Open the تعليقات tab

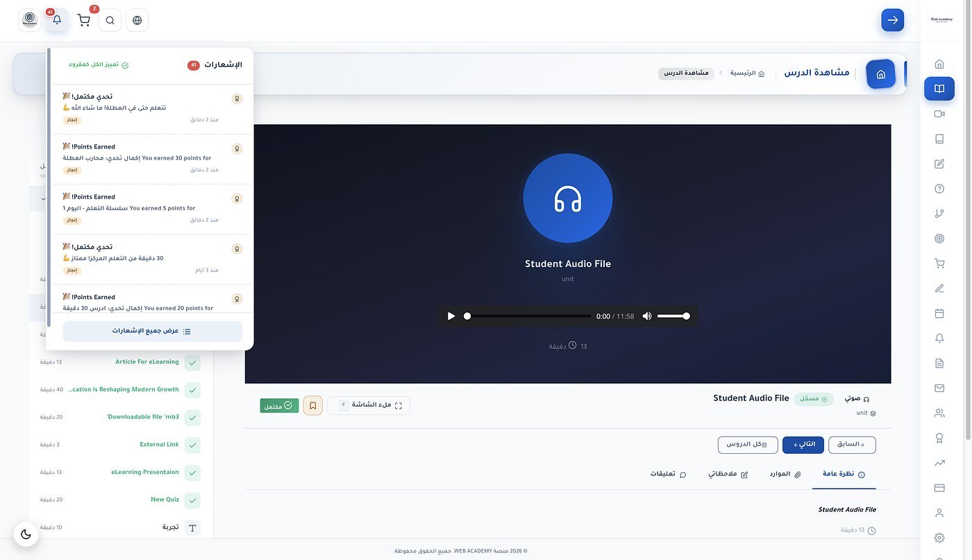pos(668,475)
